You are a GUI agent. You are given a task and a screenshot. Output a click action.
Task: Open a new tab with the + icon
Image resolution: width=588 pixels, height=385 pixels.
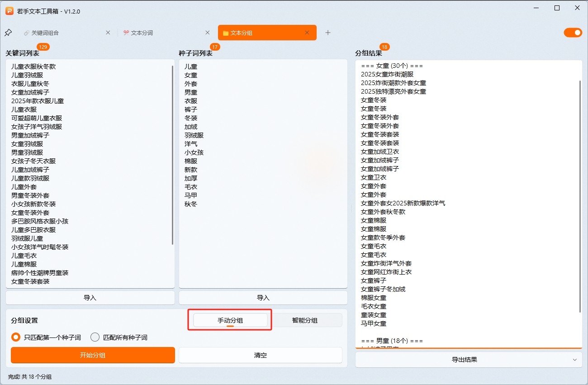(328, 33)
